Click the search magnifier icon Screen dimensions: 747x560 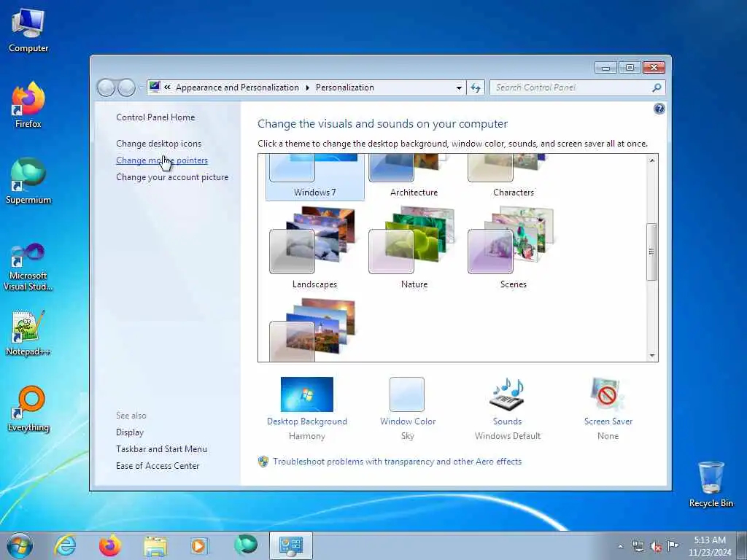tap(657, 87)
